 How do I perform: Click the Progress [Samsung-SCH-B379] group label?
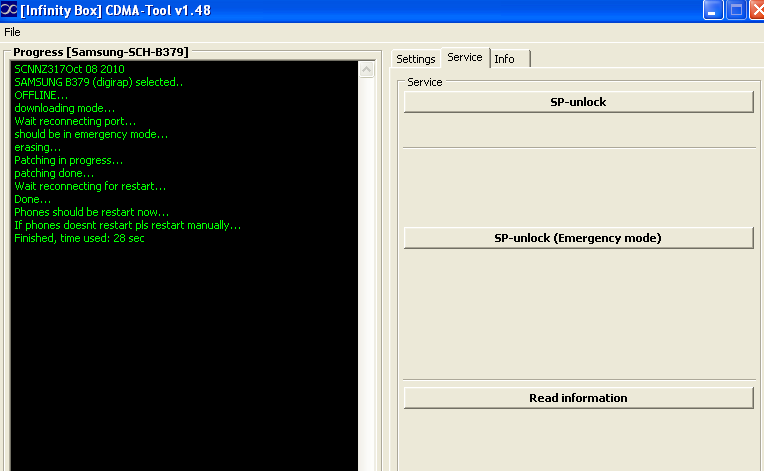[101, 52]
